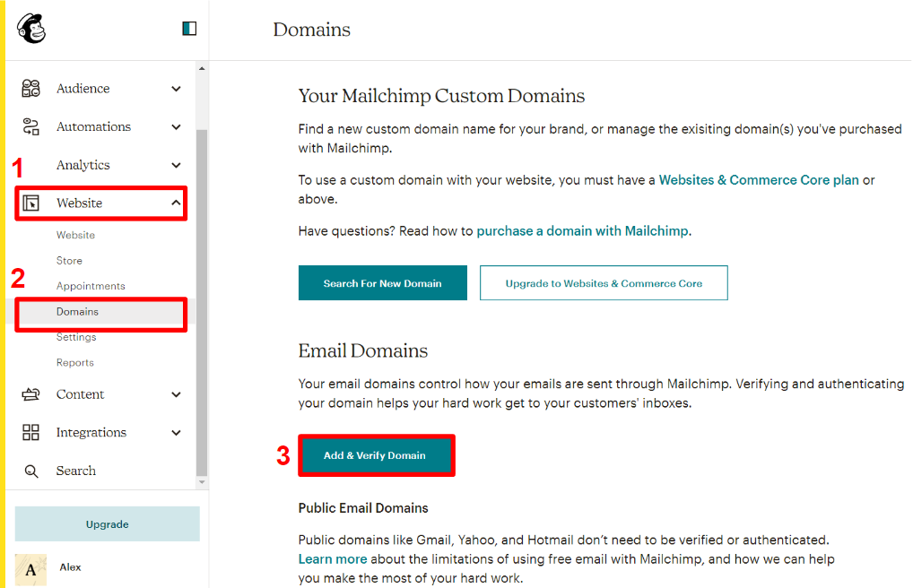Collapse the Website menu chevron
Image resolution: width=913 pixels, height=588 pixels.
pyautogui.click(x=176, y=203)
